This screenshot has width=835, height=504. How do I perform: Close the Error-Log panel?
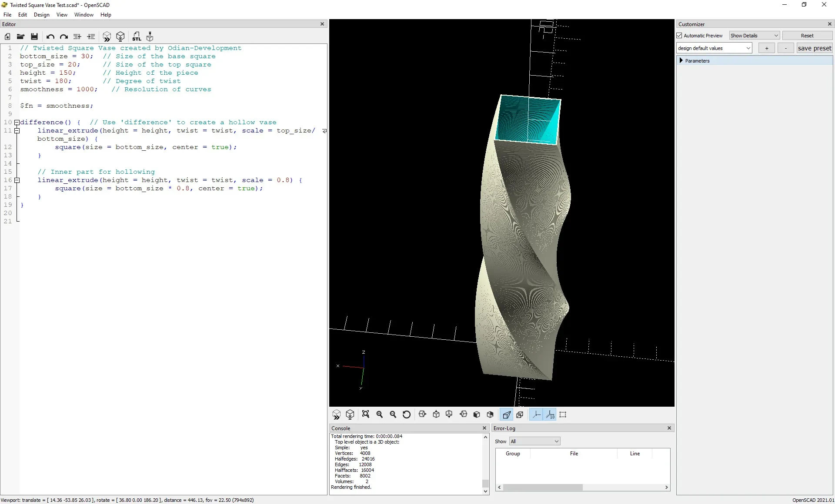tap(669, 428)
